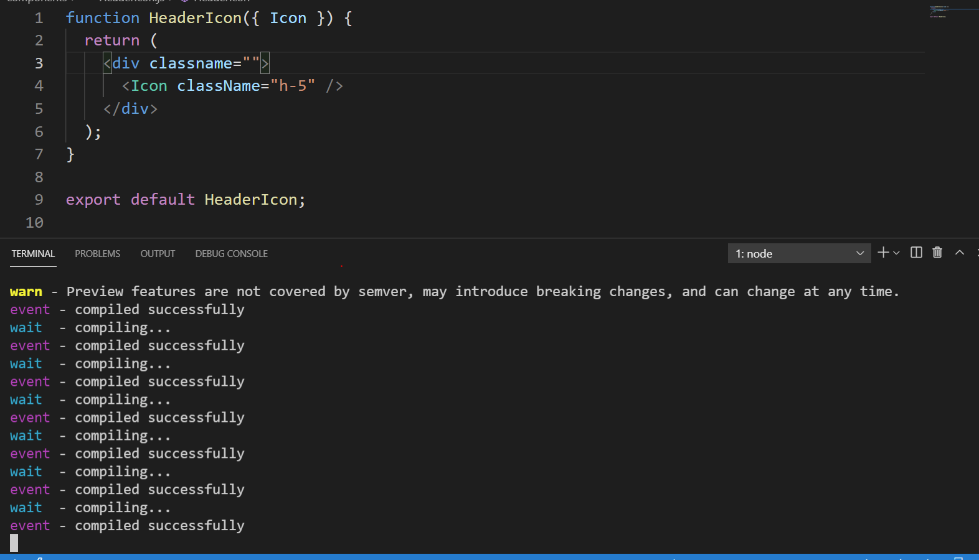Click the "warn" label in the terminal output

click(x=26, y=292)
